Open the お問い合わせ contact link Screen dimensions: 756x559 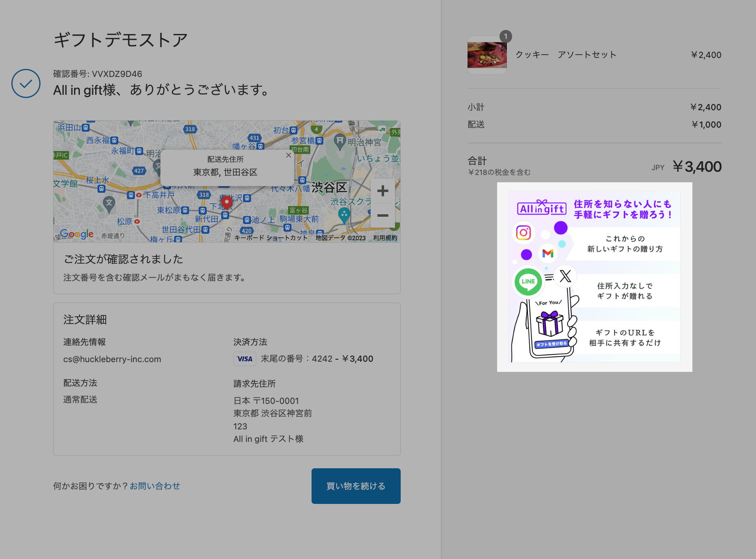[x=155, y=486]
